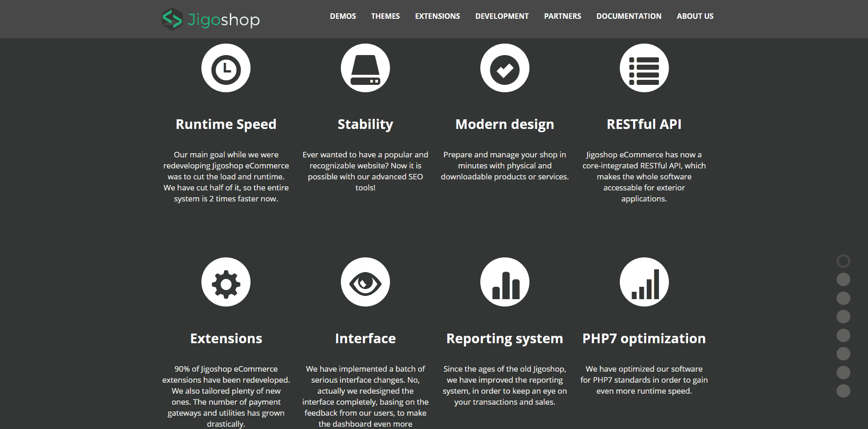Click the Modern design heading
The width and height of the screenshot is (868, 429).
pyautogui.click(x=505, y=124)
